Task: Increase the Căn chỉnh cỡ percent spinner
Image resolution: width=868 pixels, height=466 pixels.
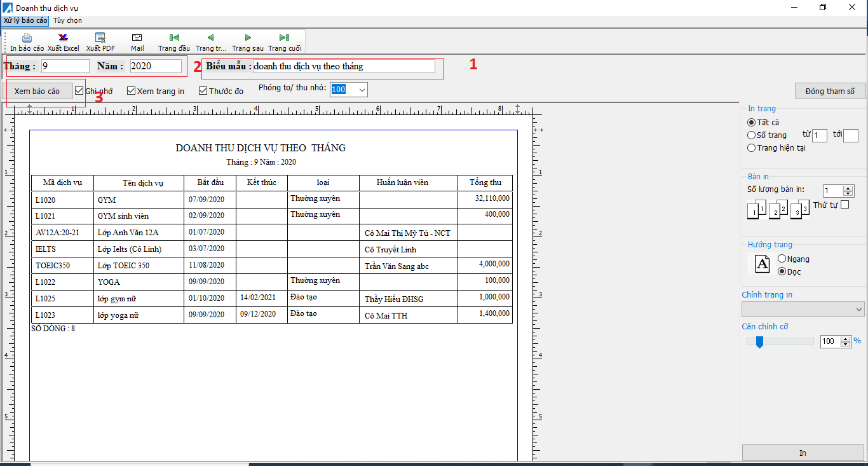Action: pyautogui.click(x=846, y=339)
